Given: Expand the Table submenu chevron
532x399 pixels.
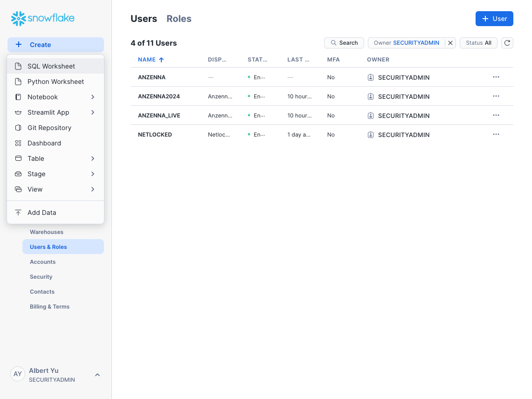Looking at the screenshot, I should [93, 158].
